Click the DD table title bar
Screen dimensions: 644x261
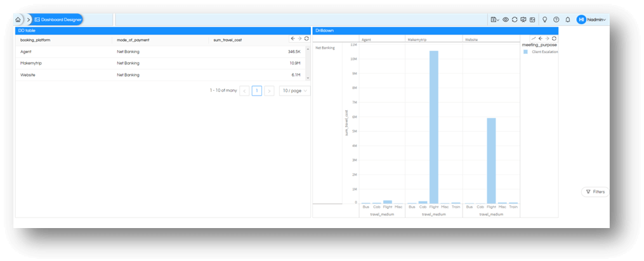[163, 31]
